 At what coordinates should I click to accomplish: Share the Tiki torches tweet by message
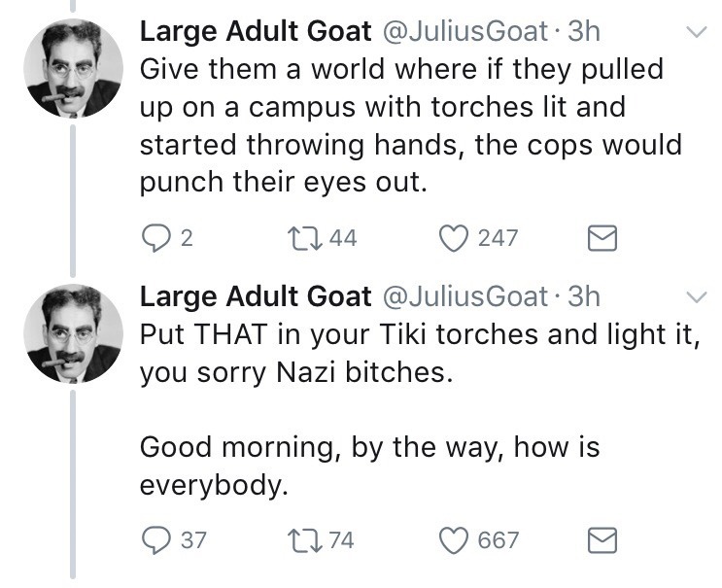(x=604, y=539)
